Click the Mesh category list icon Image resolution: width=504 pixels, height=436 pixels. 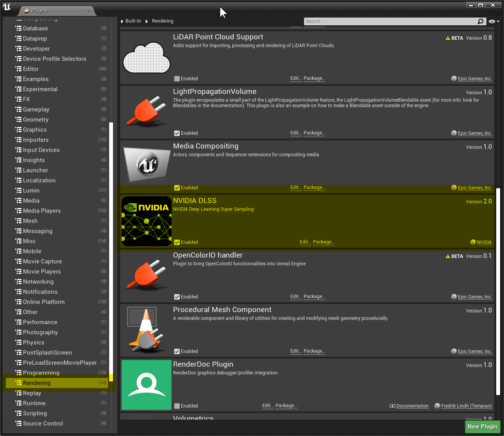point(18,221)
